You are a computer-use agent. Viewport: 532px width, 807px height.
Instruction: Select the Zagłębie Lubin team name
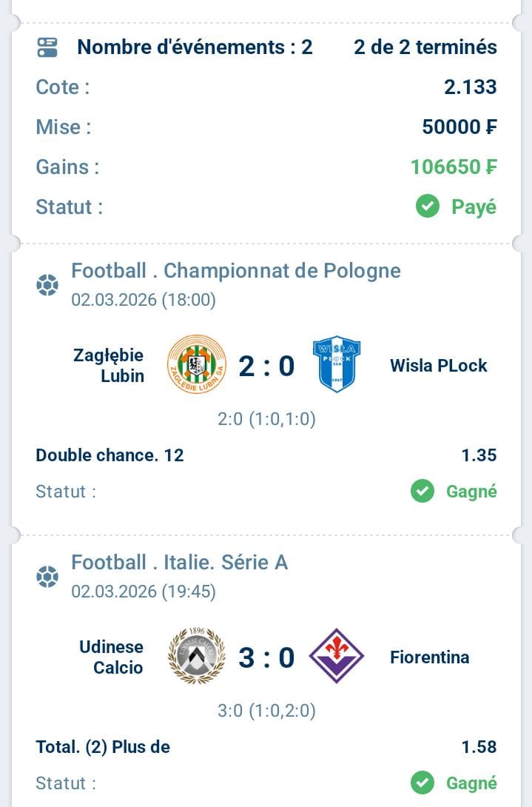109,365
